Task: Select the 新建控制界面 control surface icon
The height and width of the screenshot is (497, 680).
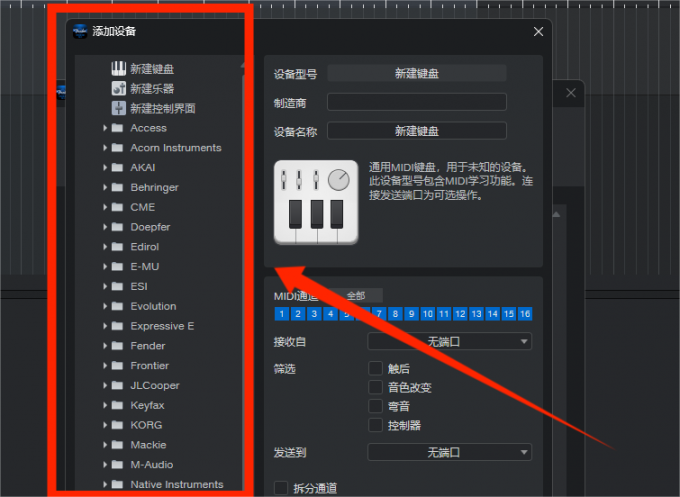Action: [118, 108]
